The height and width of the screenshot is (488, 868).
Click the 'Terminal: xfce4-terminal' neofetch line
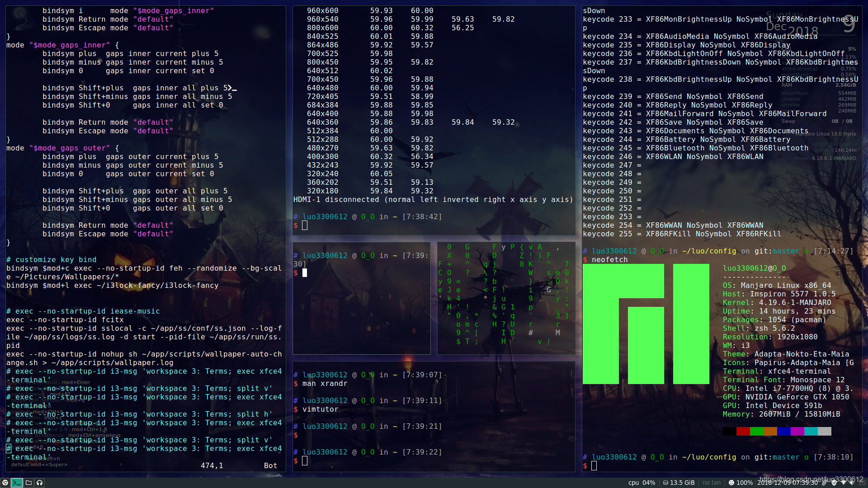tap(777, 371)
